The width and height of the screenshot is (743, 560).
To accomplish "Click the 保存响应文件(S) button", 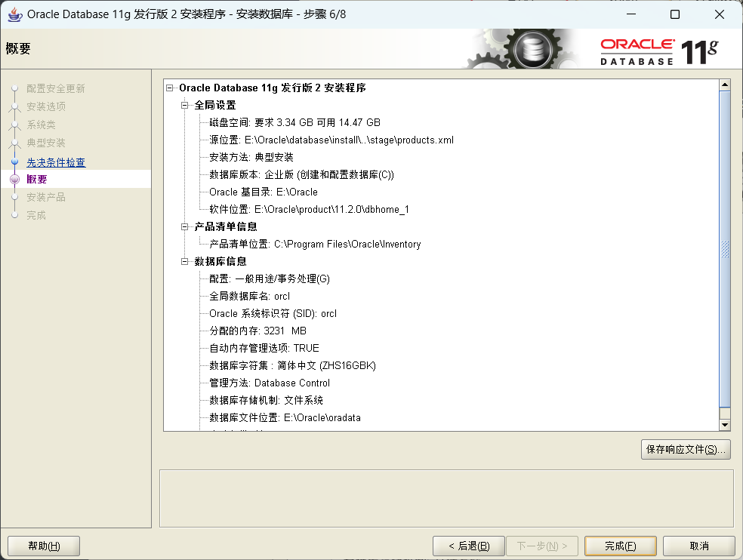I will point(686,449).
